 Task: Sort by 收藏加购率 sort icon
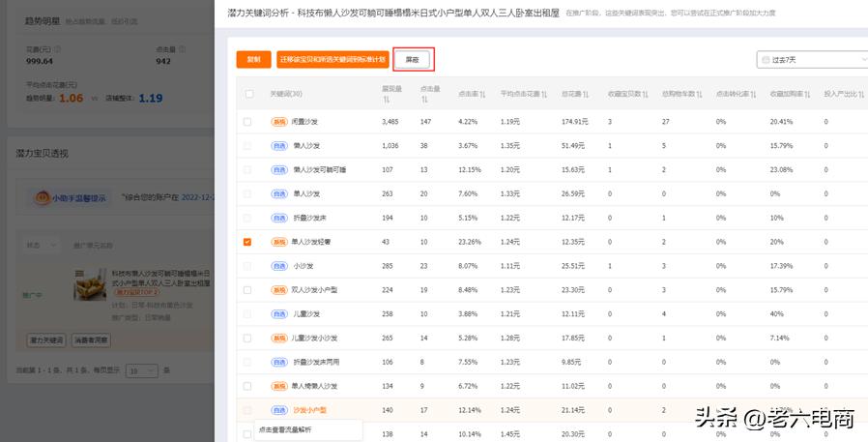809,94
